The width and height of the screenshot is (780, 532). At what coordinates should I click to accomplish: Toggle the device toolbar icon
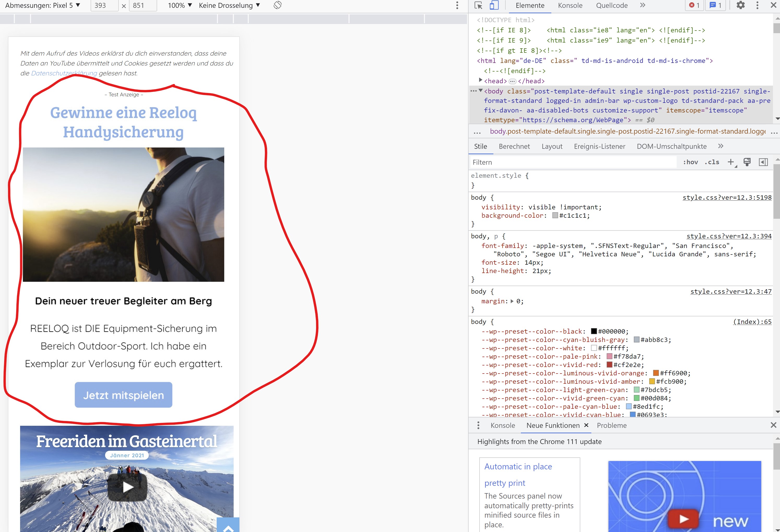coord(494,5)
